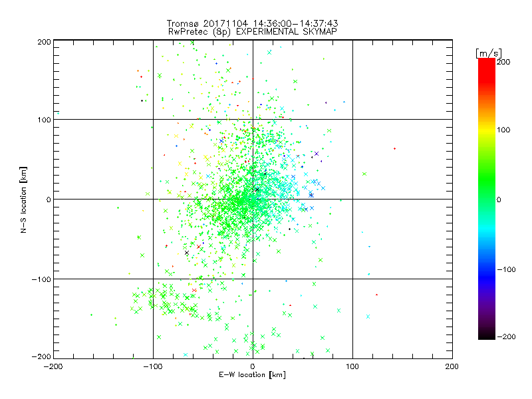Click the isolated red point far east
This screenshot has width=532, height=399.
(394, 148)
